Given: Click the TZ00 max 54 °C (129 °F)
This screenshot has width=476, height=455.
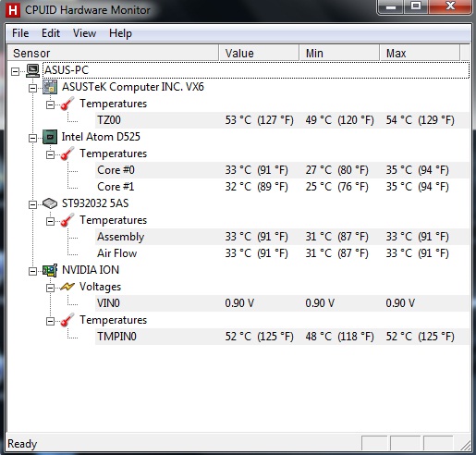Looking at the screenshot, I should [420, 120].
